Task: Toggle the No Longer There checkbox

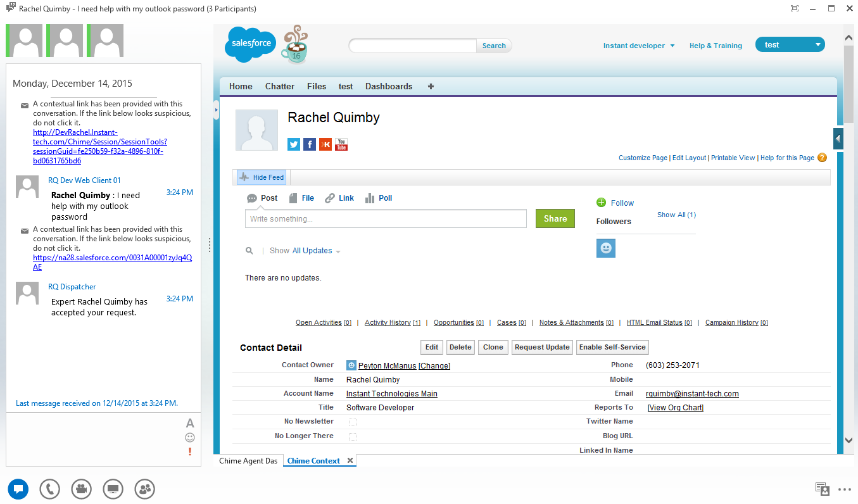Action: pos(353,436)
